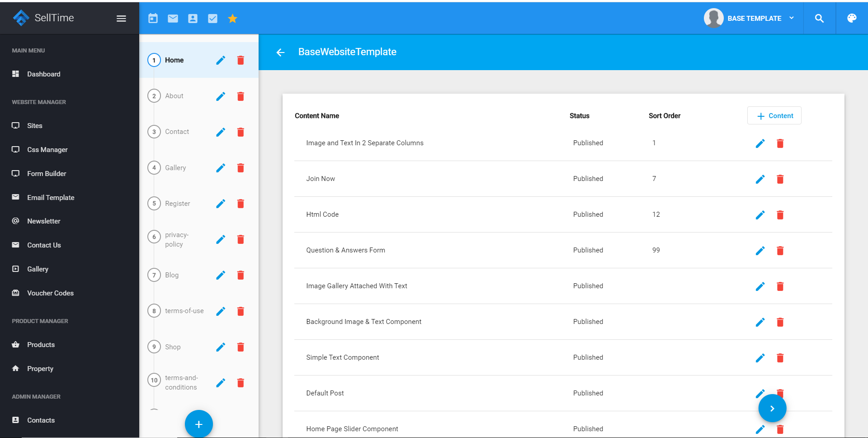
Task: Expand the BASE TEMPLATE user dropdown
Action: (x=750, y=19)
